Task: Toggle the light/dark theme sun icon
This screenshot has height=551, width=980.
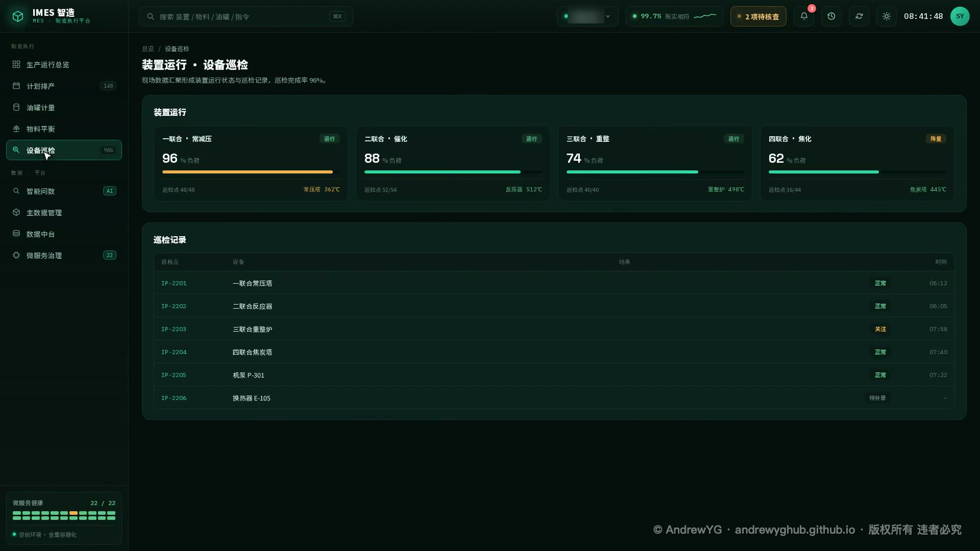Action: [887, 16]
